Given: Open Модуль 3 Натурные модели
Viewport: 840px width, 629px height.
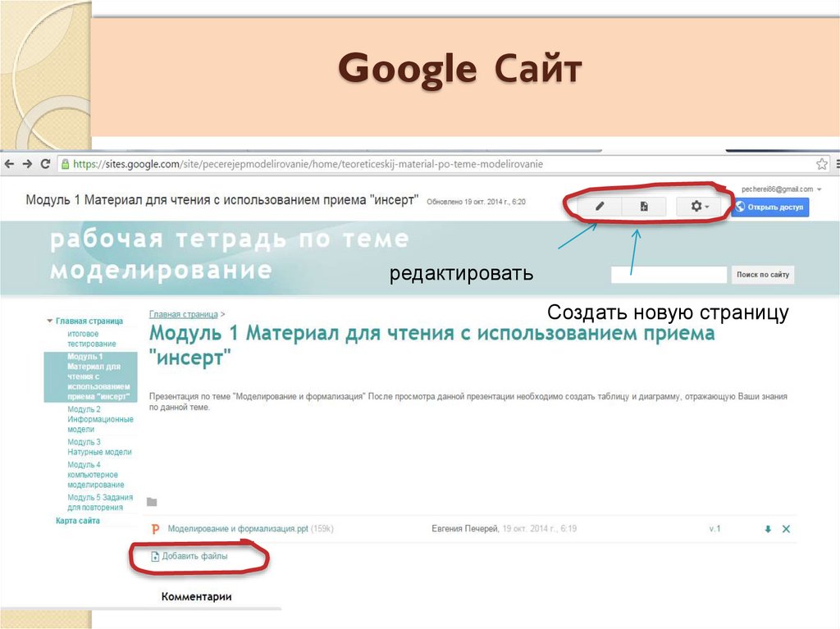Looking at the screenshot, I should [99, 447].
